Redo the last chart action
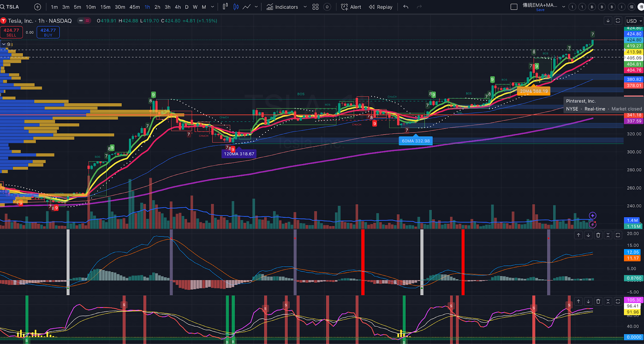The image size is (644, 344). (419, 7)
